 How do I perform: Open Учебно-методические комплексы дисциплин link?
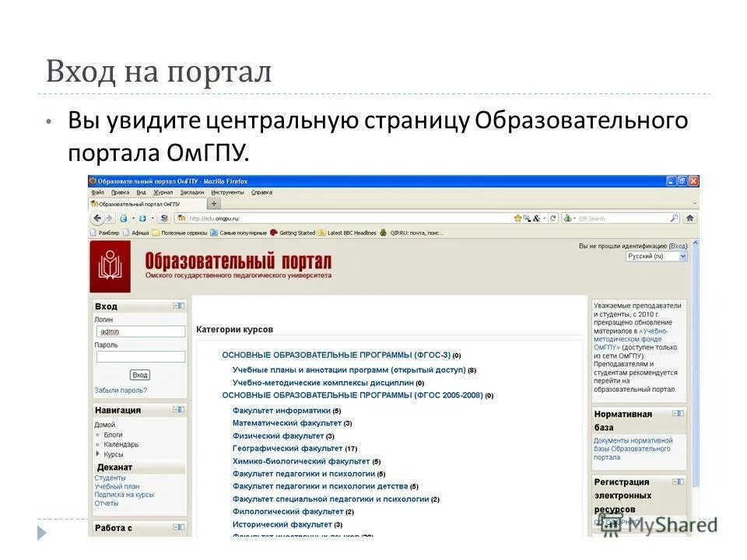coord(323,383)
